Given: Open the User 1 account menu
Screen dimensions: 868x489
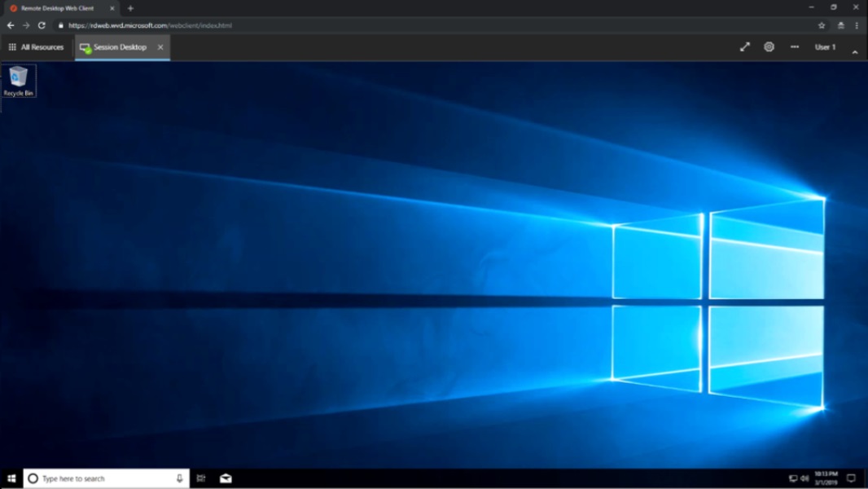Looking at the screenshot, I should [825, 47].
